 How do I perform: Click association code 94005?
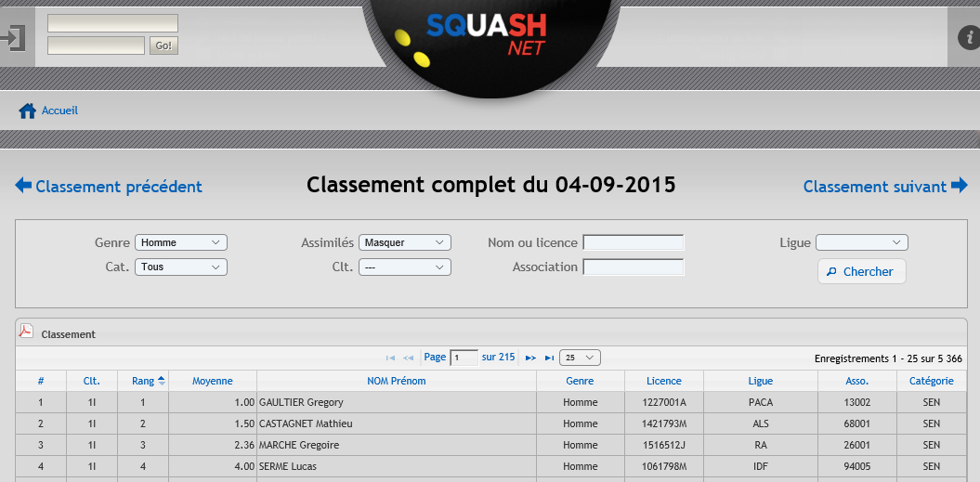pyautogui.click(x=856, y=465)
